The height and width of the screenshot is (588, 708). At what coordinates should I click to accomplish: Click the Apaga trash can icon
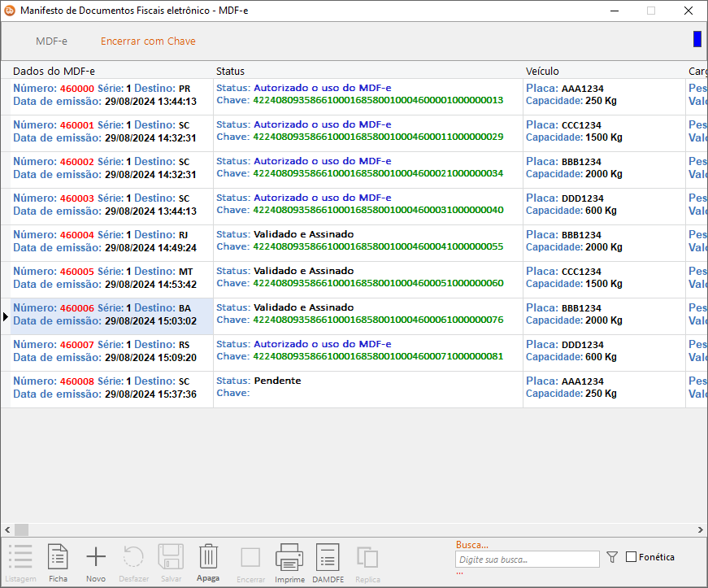(208, 558)
